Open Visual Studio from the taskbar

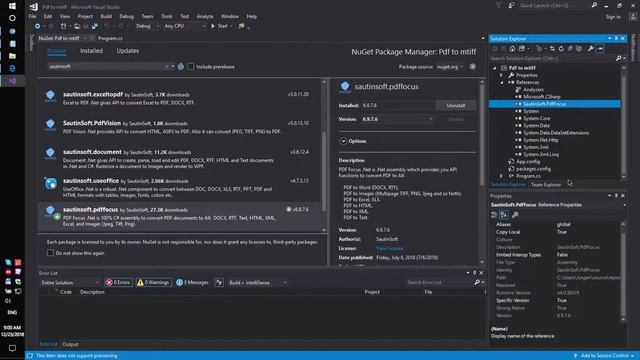coord(12,81)
